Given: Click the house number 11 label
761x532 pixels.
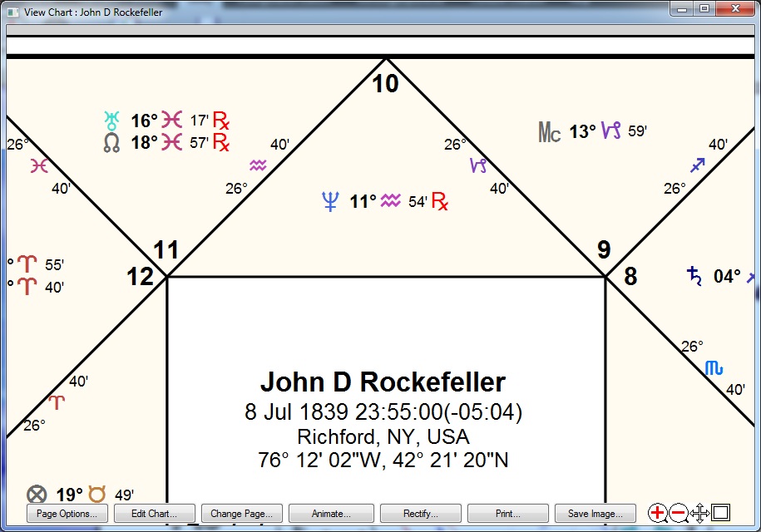Looking at the screenshot, I should pyautogui.click(x=166, y=250).
